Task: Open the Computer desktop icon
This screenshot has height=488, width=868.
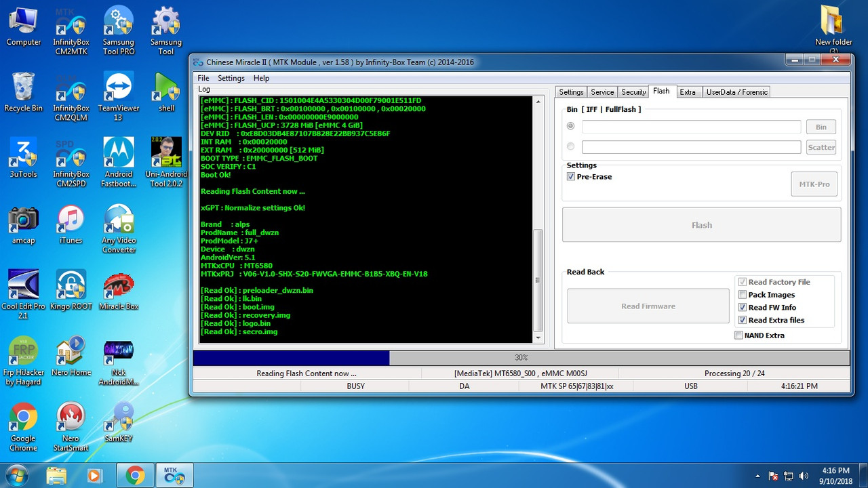Action: [x=24, y=27]
